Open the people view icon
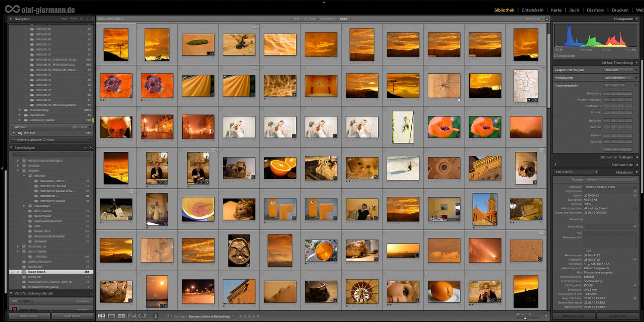Viewport: 644px width, 322px height. coord(142,316)
